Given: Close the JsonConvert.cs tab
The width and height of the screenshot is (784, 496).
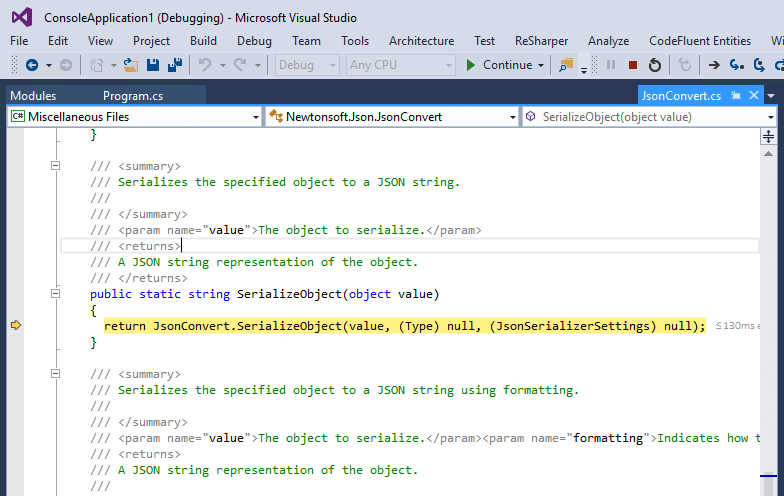Looking at the screenshot, I should click(752, 96).
